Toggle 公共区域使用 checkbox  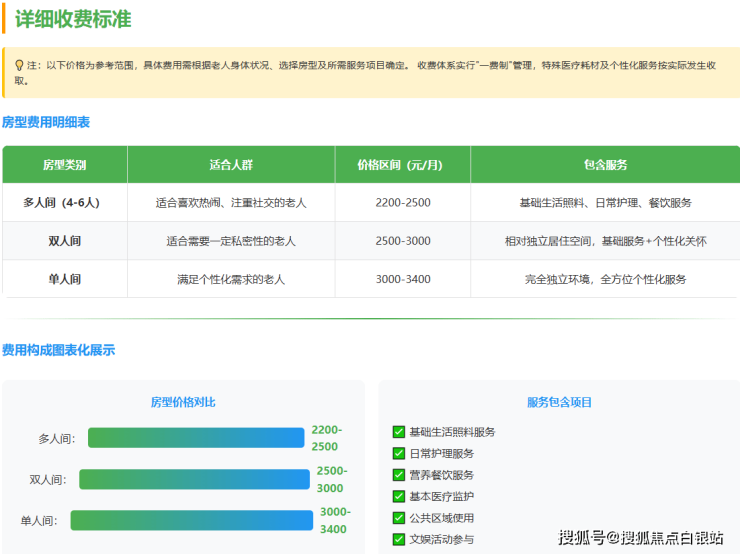pos(399,518)
